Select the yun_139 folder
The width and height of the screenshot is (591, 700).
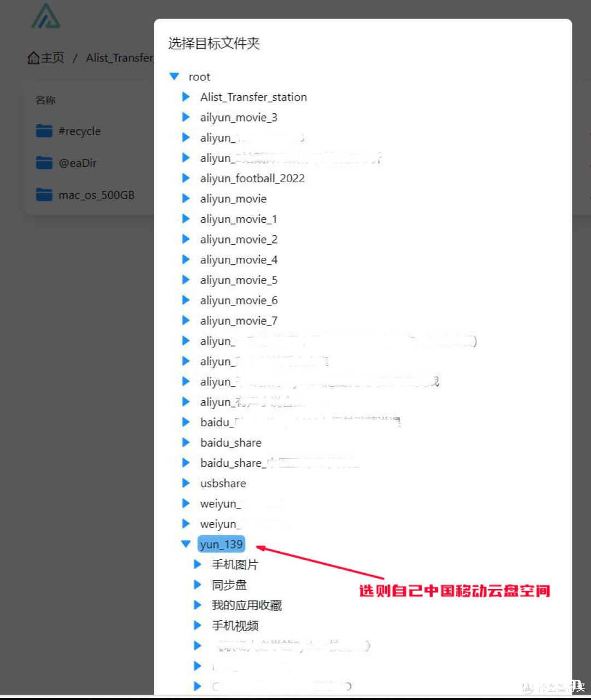(221, 545)
